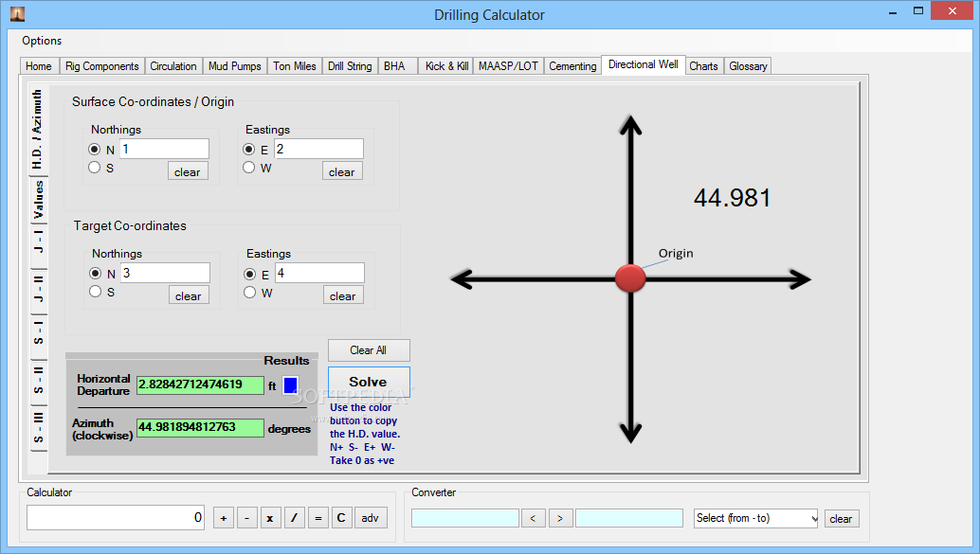Click the 44.981 azimuth readout
The image size is (980, 554).
coord(732,198)
